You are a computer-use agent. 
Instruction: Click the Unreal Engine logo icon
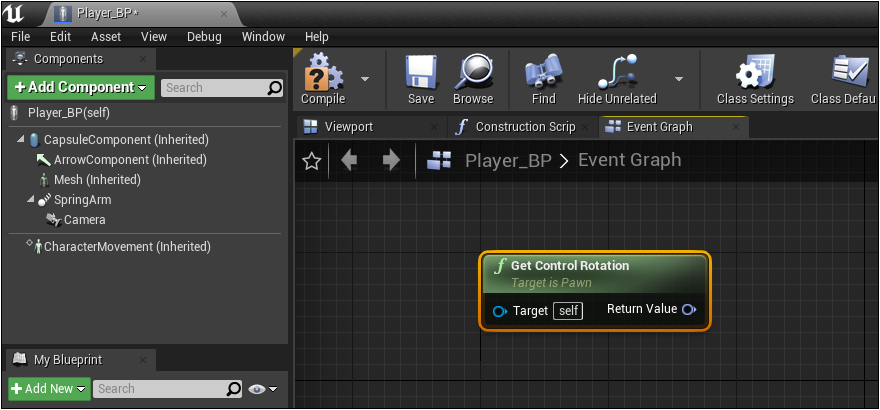coord(13,13)
